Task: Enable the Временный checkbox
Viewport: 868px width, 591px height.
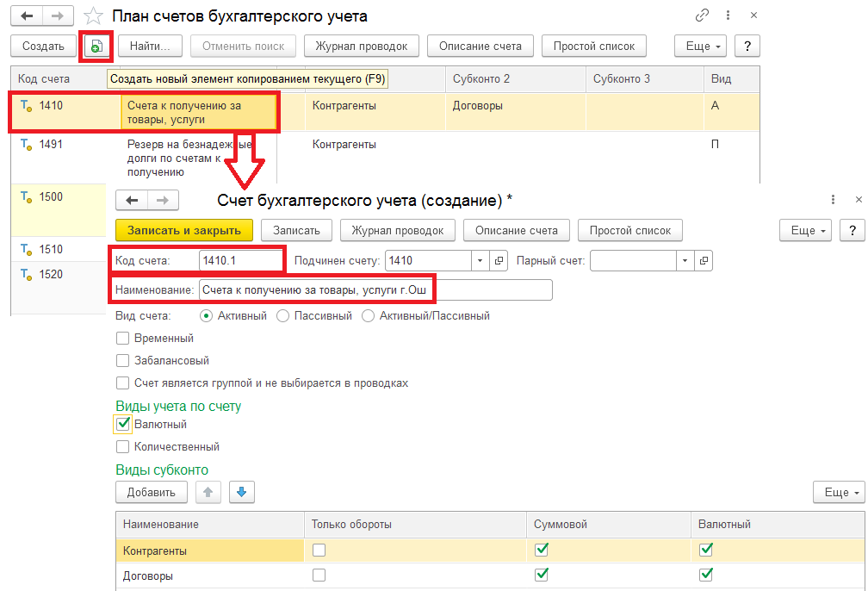Action: (x=122, y=338)
